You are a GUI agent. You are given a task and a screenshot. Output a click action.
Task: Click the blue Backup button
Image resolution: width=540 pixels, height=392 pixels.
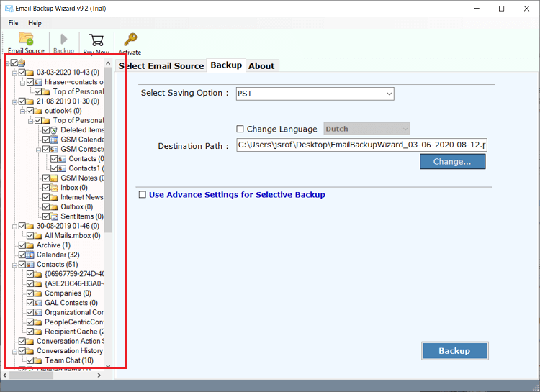click(x=454, y=351)
